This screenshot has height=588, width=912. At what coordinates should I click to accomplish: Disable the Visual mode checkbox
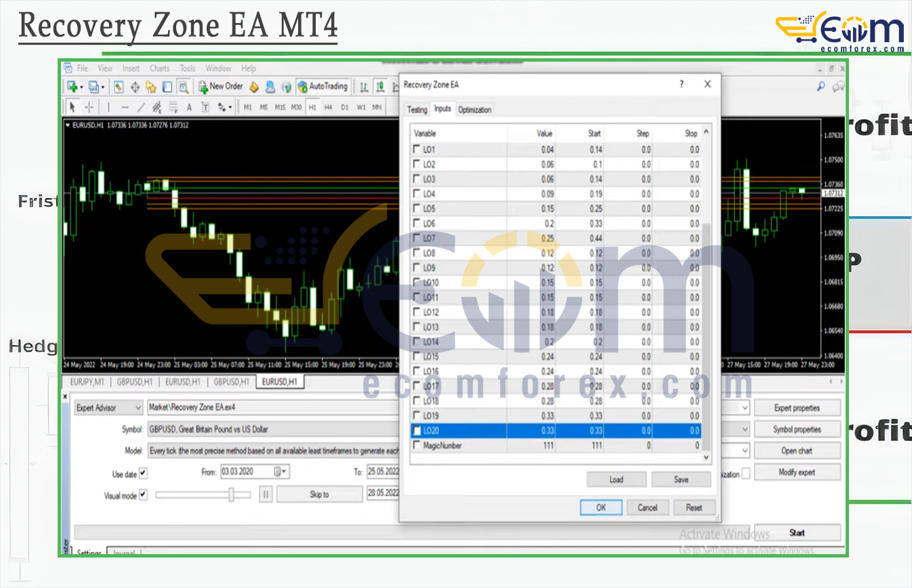[143, 495]
